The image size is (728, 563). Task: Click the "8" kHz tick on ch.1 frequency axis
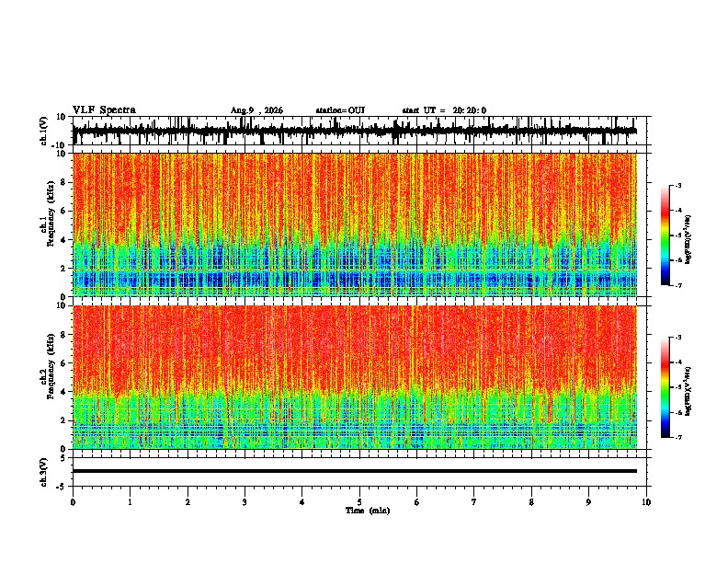point(63,182)
